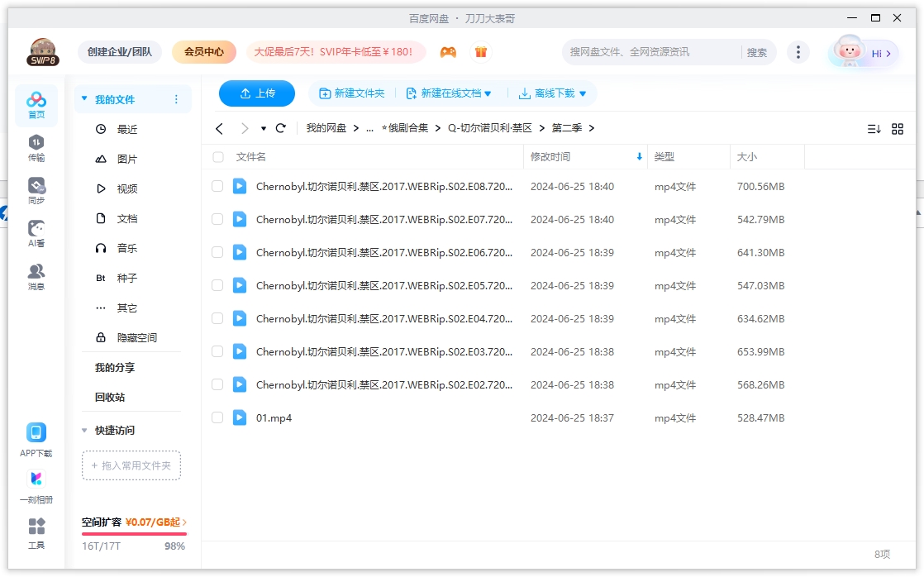Open the sort order icon above file list
The width and height of the screenshot is (924, 577).
pyautogui.click(x=874, y=128)
